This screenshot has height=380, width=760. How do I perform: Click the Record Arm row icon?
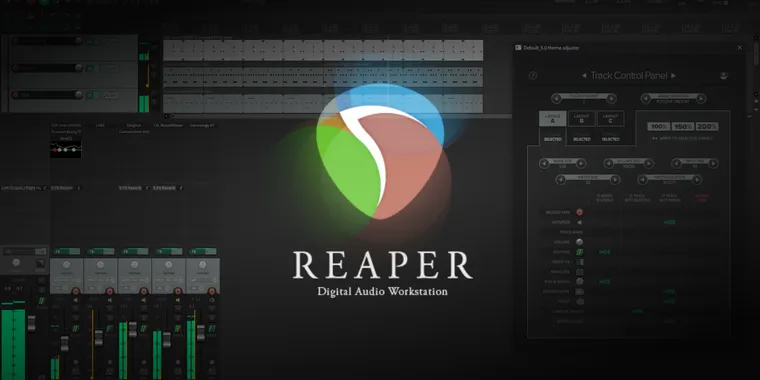pyautogui.click(x=579, y=212)
